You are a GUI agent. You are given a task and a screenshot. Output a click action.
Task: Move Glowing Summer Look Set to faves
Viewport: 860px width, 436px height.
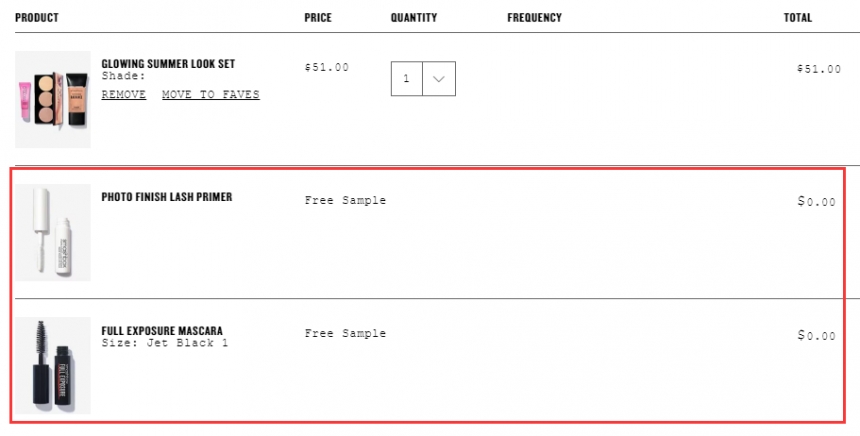[x=211, y=94]
